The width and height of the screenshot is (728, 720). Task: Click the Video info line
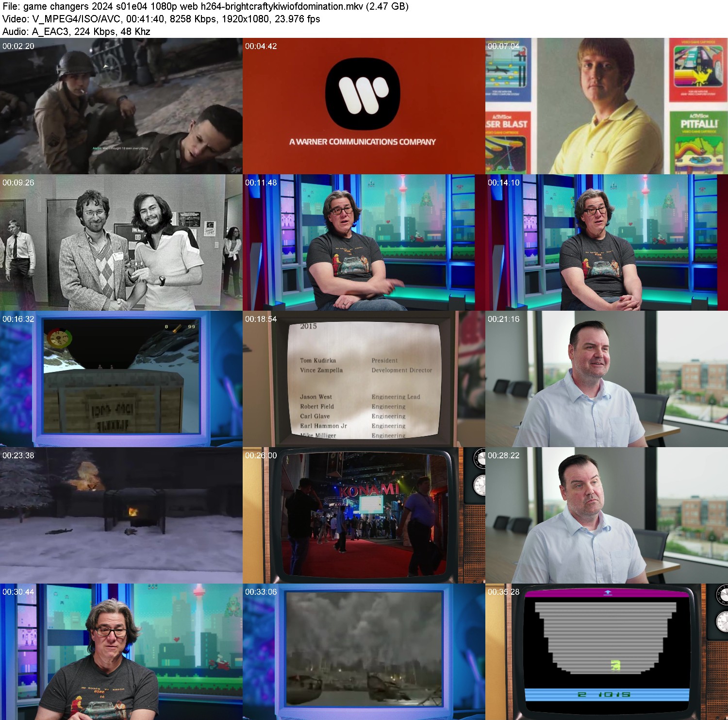coord(161,19)
